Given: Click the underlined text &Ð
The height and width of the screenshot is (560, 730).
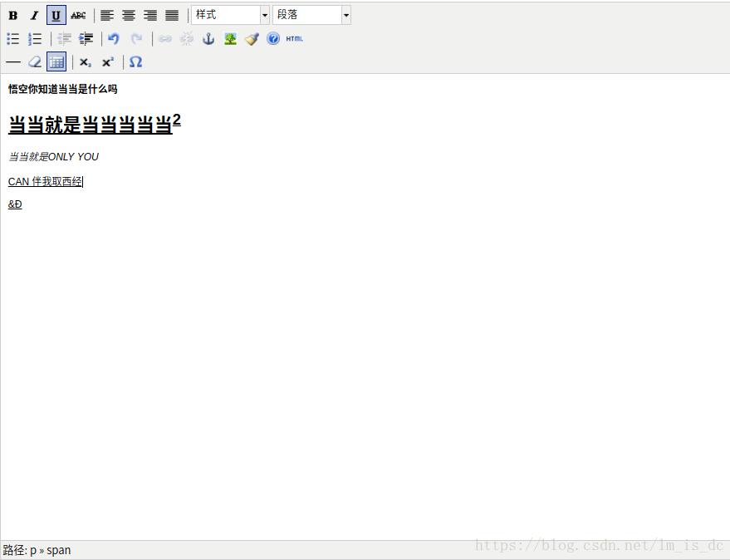Looking at the screenshot, I should (15, 204).
